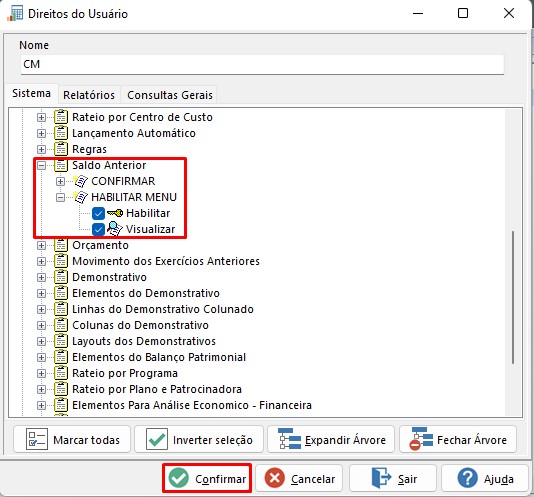Select the Saldo Anterior tree label
The image size is (534, 497).
[x=109, y=165]
